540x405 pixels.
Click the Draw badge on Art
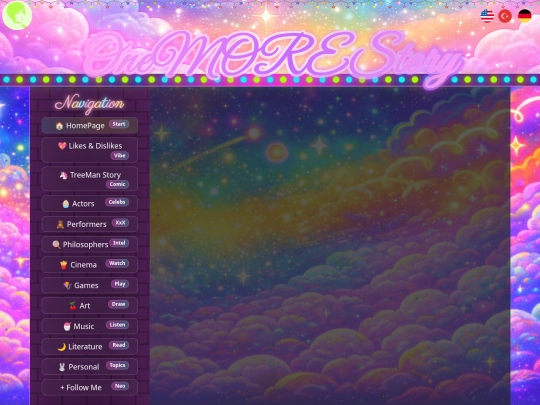(118, 304)
